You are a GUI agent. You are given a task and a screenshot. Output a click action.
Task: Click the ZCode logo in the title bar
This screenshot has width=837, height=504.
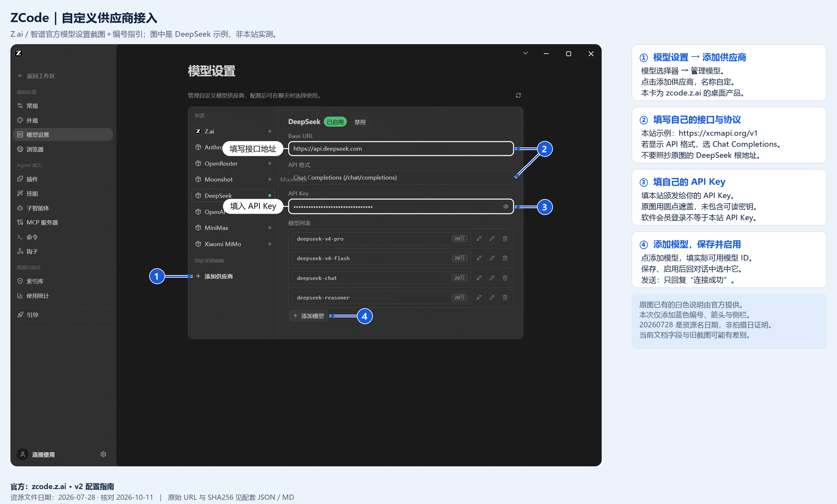point(19,53)
